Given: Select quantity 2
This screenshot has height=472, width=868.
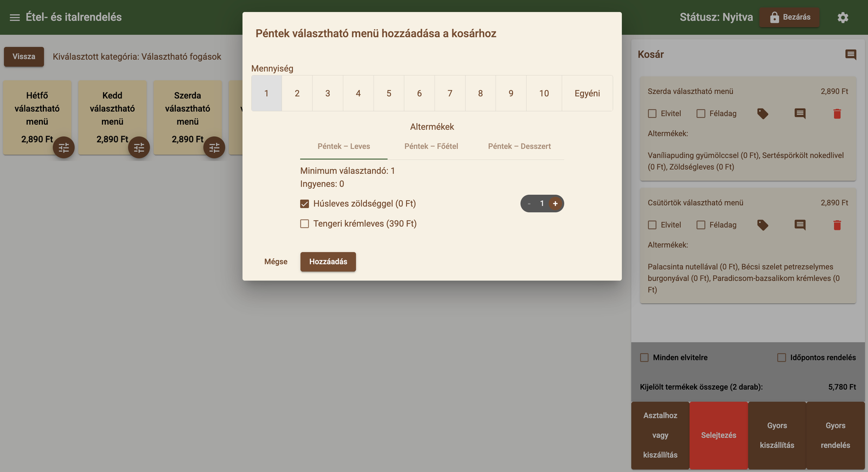Looking at the screenshot, I should click(297, 93).
